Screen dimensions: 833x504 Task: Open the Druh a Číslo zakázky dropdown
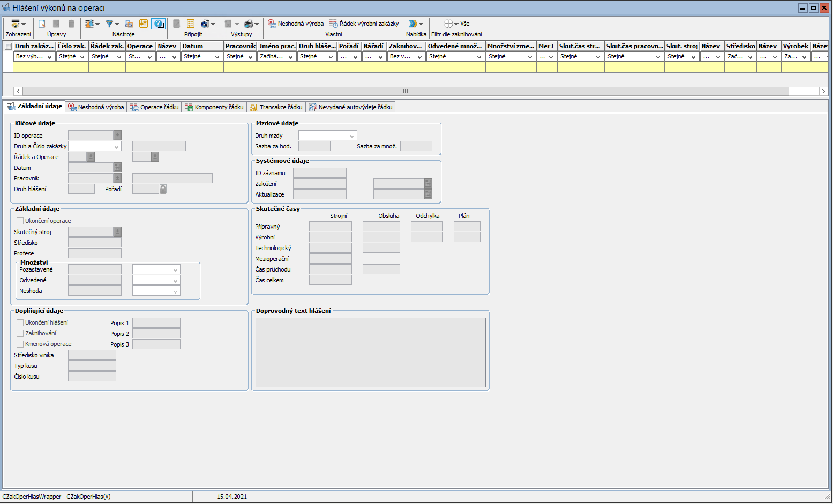click(116, 146)
